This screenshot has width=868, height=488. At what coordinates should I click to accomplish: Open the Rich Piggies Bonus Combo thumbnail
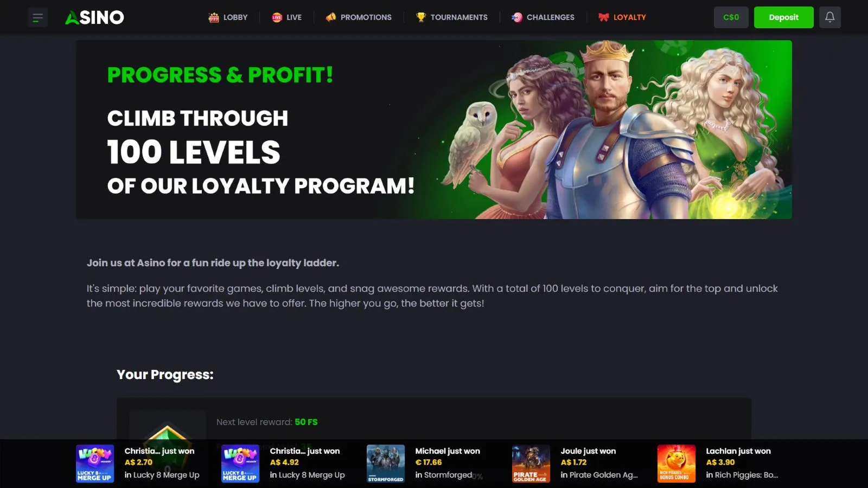coord(676,464)
